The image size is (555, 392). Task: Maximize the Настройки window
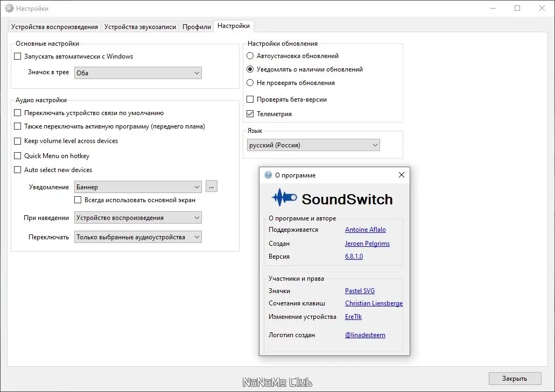517,8
